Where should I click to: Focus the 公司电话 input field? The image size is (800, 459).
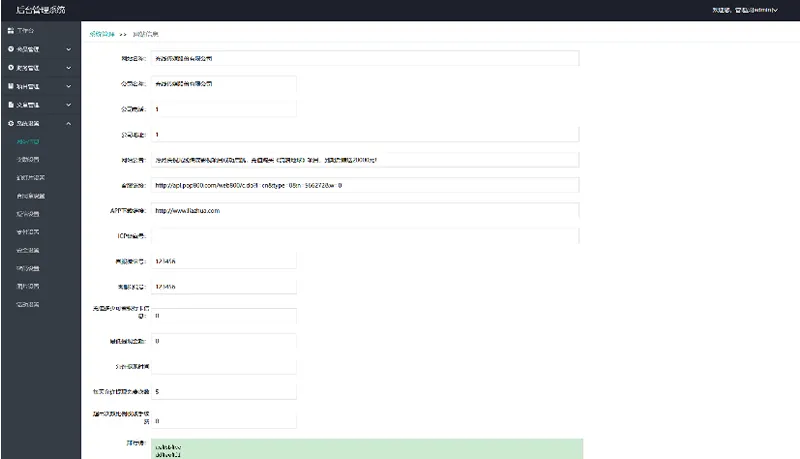(223, 109)
